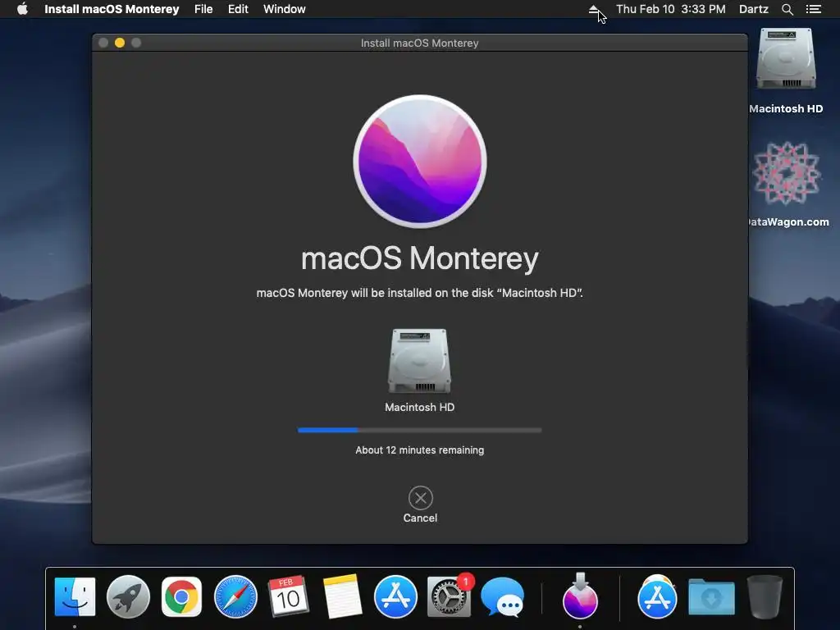This screenshot has width=840, height=630.
Task: Open the Window menu
Action: coord(285,9)
